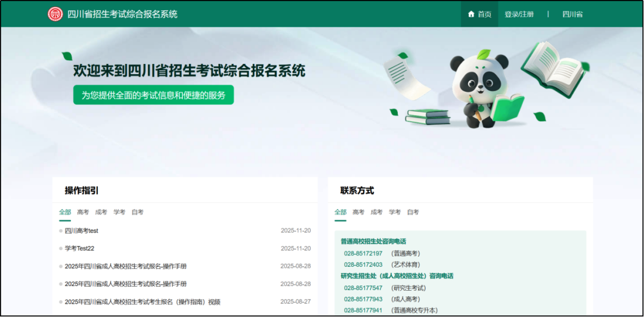This screenshot has height=317, width=644.
Task: Switch to 高考 tab under 操作指引
Action: (83, 212)
